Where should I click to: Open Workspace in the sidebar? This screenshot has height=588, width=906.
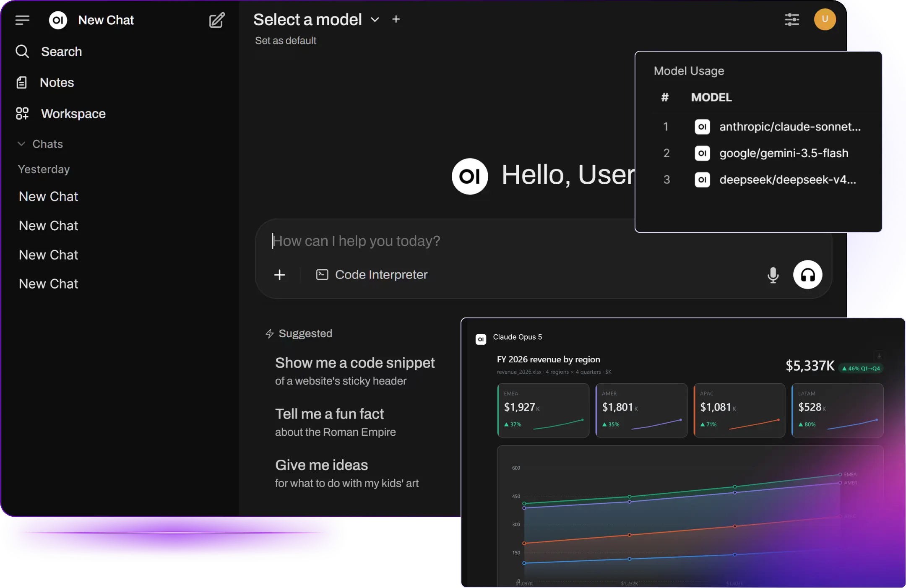60,114
